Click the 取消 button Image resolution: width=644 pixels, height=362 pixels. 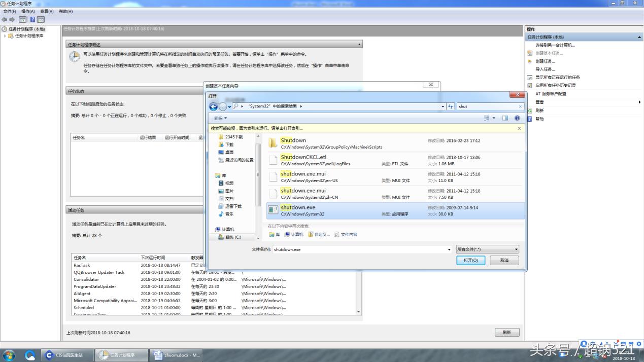point(504,260)
